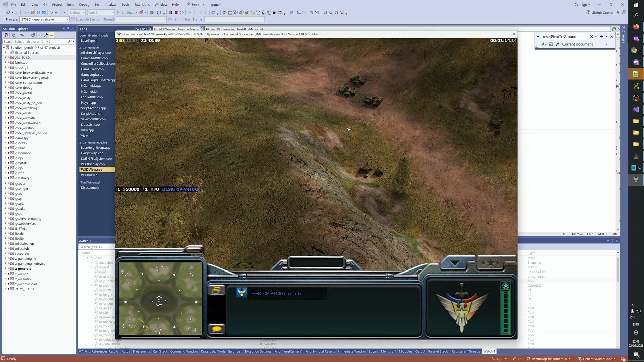Click Collapse All in Solution Explorer toolbar

point(27,35)
